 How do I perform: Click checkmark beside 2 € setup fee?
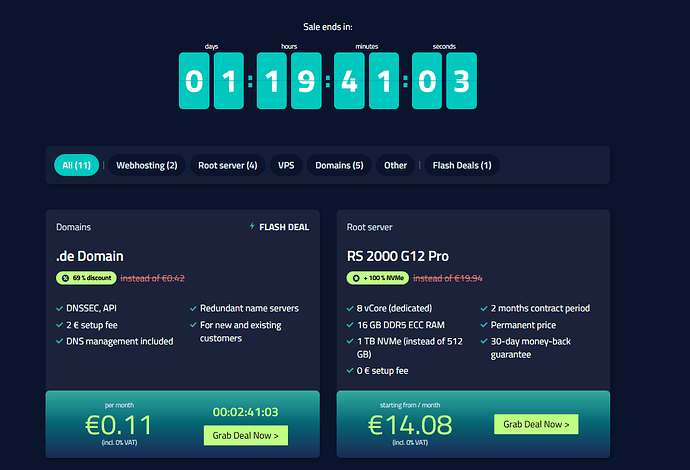click(x=59, y=325)
